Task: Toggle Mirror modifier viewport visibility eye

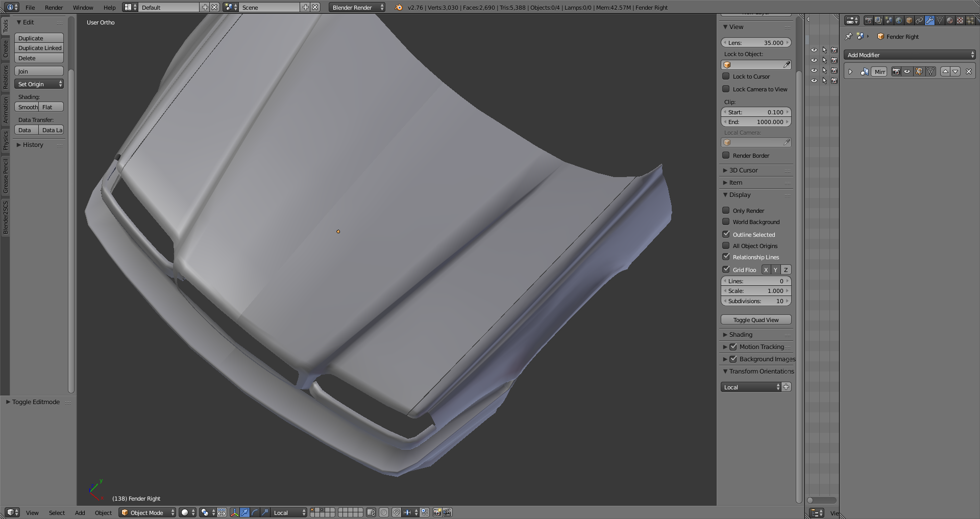Action: 907,72
